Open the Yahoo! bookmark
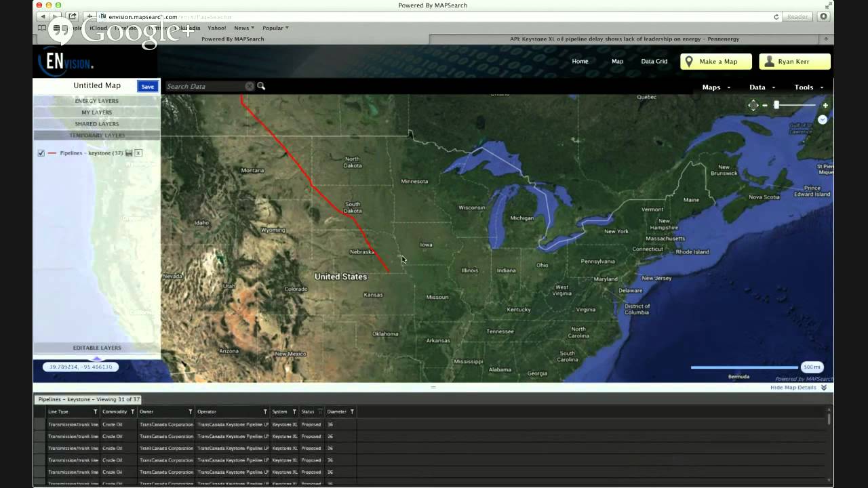 (x=217, y=28)
